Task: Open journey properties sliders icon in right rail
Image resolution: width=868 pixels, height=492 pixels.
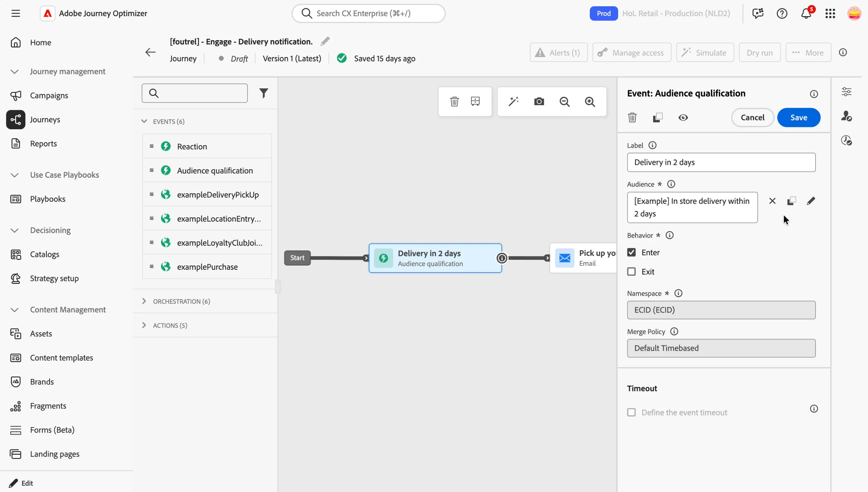Action: click(x=846, y=92)
